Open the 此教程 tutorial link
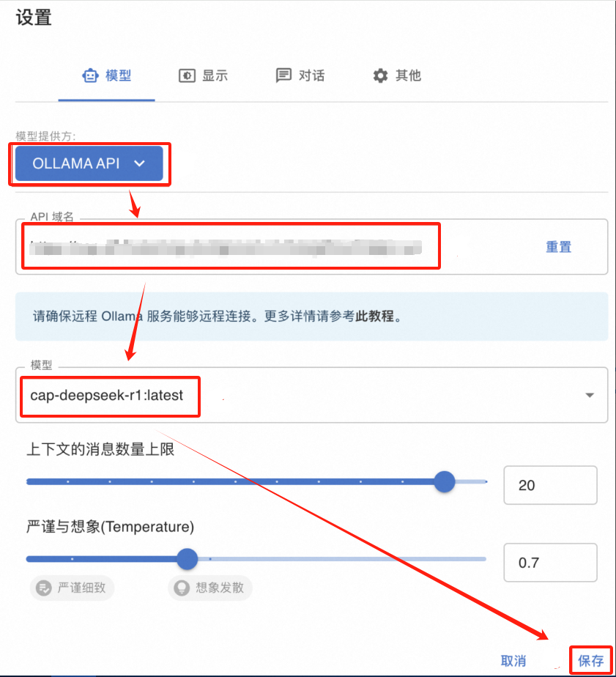Viewport: 616px width, 677px height. click(374, 316)
